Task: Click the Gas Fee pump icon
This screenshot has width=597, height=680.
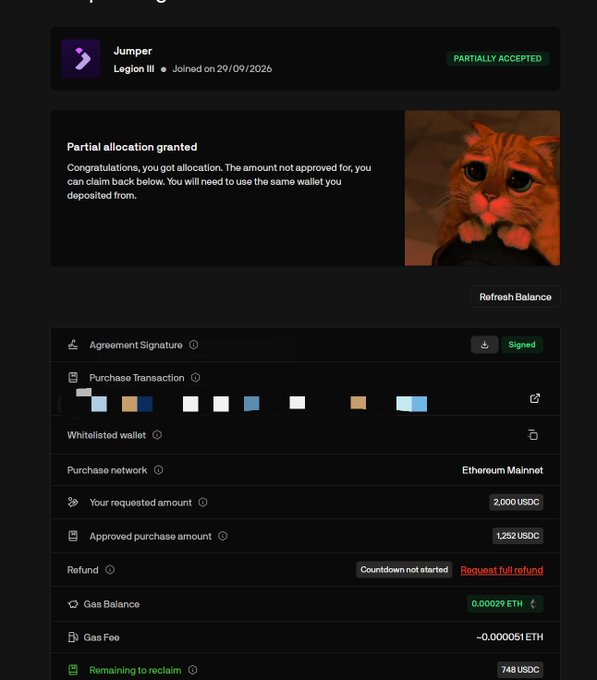Action: click(x=73, y=637)
